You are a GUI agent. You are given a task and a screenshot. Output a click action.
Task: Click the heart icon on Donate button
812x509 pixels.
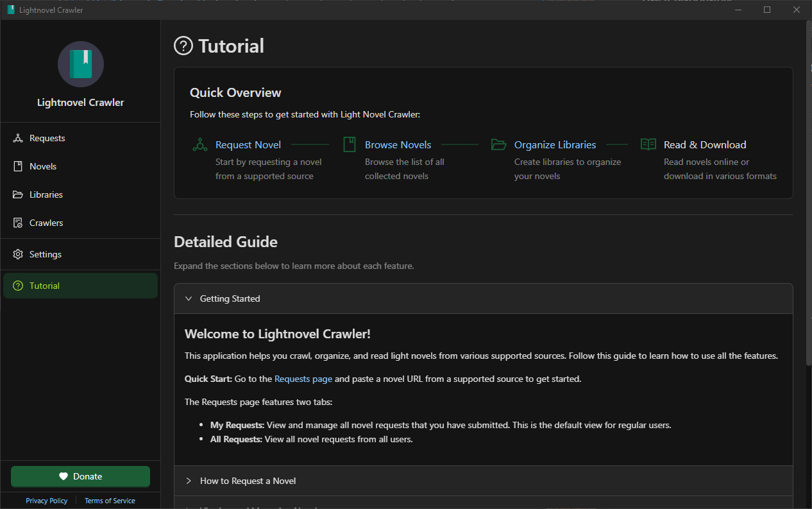pos(63,476)
